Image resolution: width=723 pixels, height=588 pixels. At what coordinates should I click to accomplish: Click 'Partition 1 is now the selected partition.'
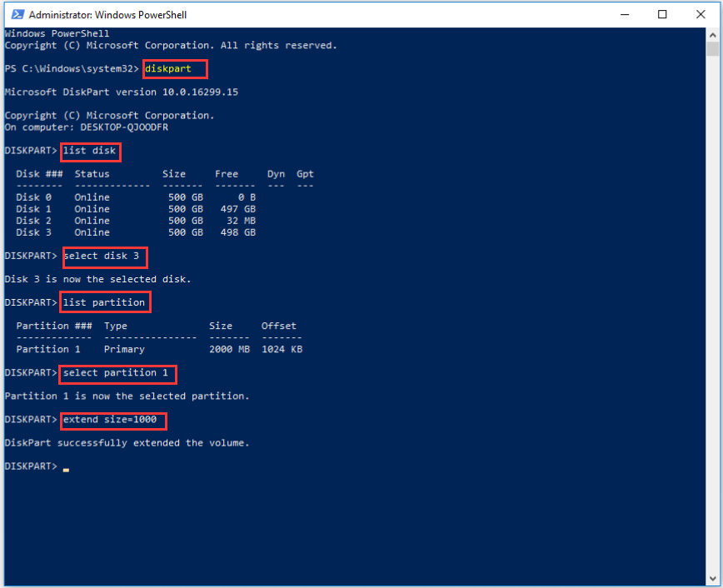[x=127, y=396]
